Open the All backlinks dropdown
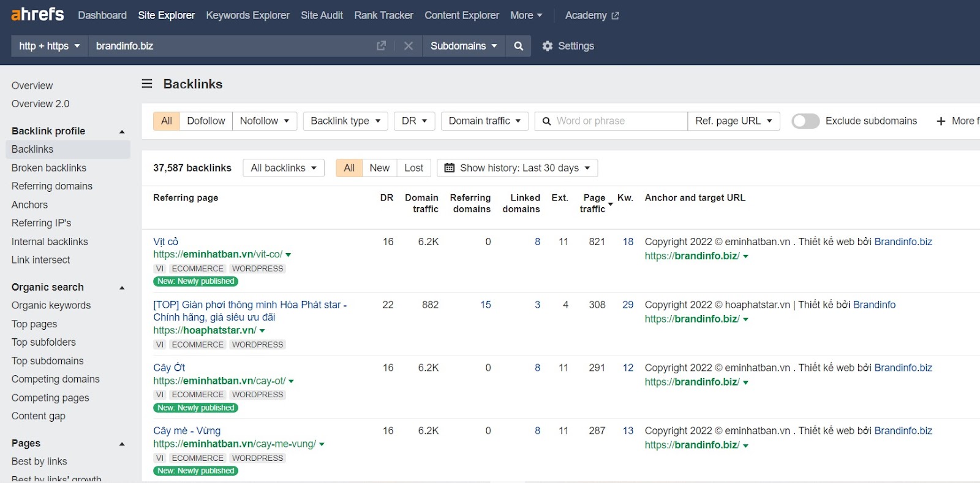980x483 pixels. pos(284,168)
